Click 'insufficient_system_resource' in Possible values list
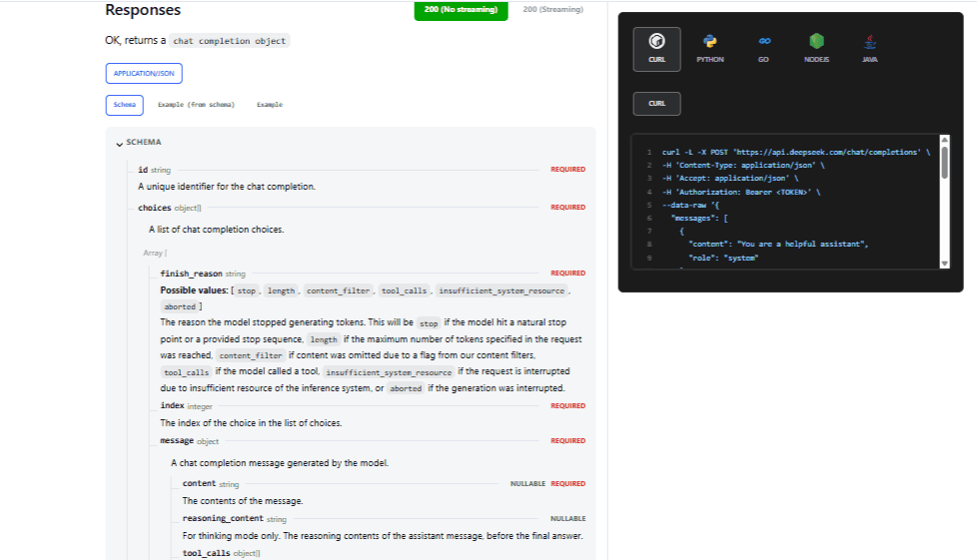The width and height of the screenshot is (977, 560). point(501,290)
